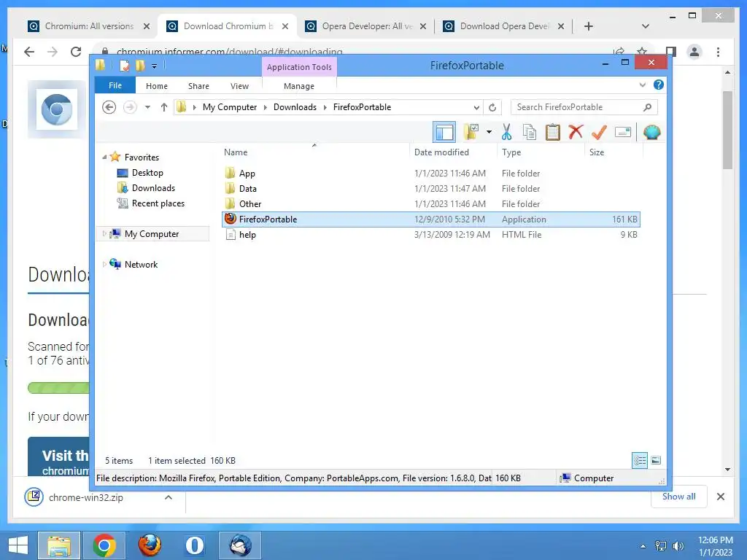Open the Home ribbon tab
Viewport: 747px width, 560px height.
pos(157,86)
